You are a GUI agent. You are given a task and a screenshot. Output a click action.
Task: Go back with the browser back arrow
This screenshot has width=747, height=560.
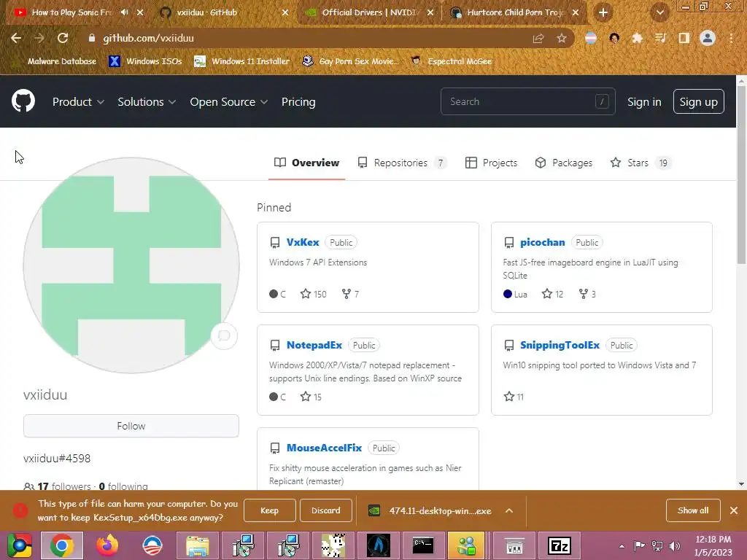tap(16, 38)
